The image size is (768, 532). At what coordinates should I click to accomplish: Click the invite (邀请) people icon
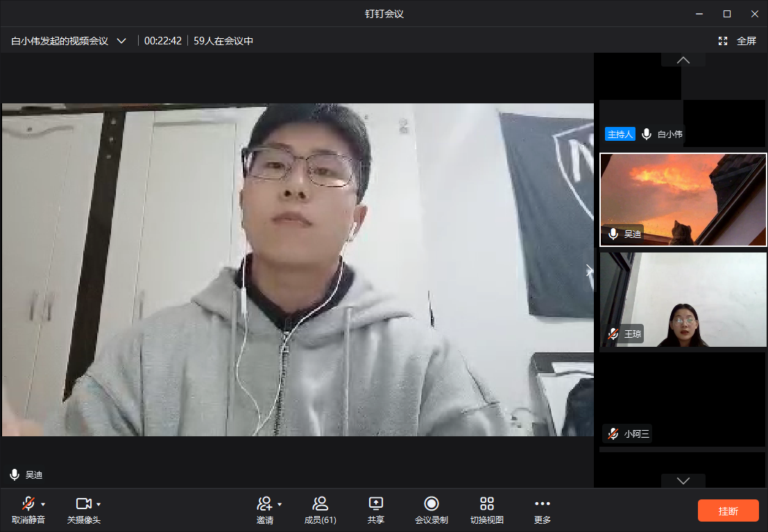264,504
